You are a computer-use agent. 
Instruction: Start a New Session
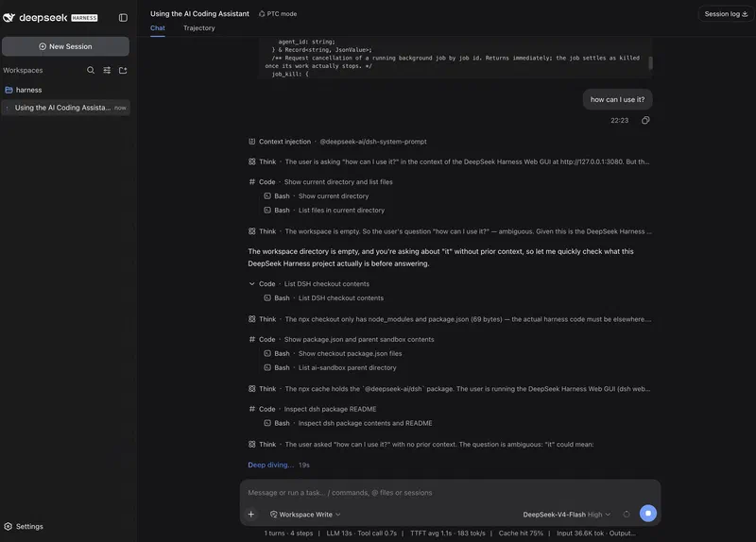[x=65, y=46]
